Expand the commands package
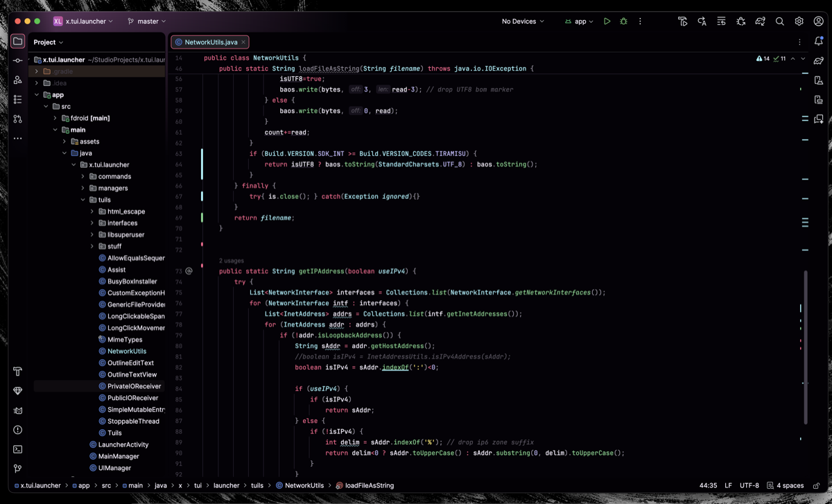This screenshot has width=832, height=504. pyautogui.click(x=83, y=176)
